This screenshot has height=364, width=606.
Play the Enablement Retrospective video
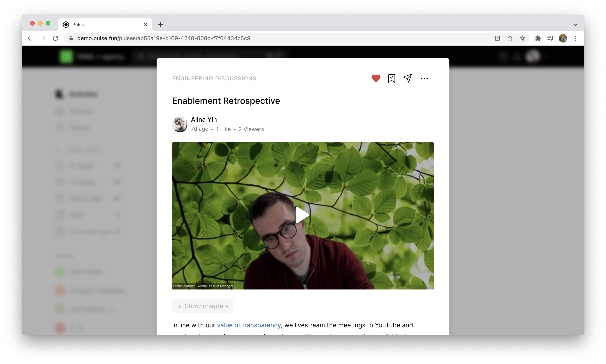point(303,215)
